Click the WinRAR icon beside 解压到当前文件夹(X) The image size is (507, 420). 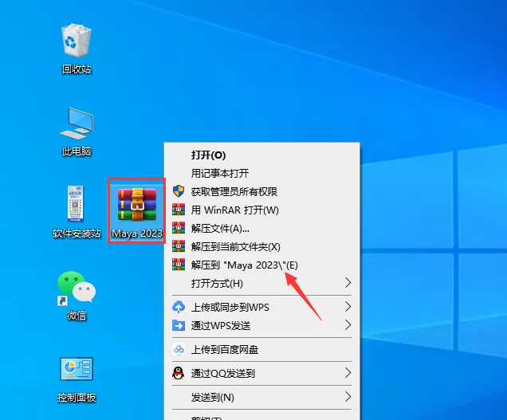coord(179,246)
